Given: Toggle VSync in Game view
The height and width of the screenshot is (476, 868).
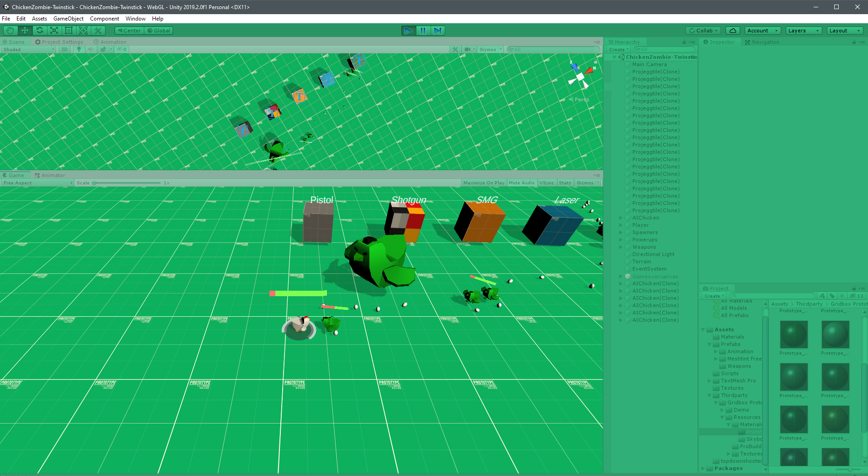Looking at the screenshot, I should pos(547,183).
